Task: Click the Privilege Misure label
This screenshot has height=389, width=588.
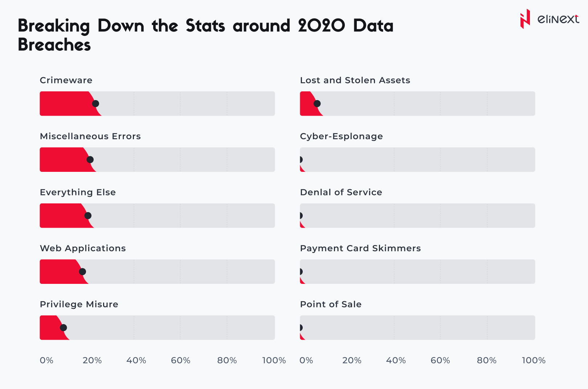Action: click(x=79, y=304)
